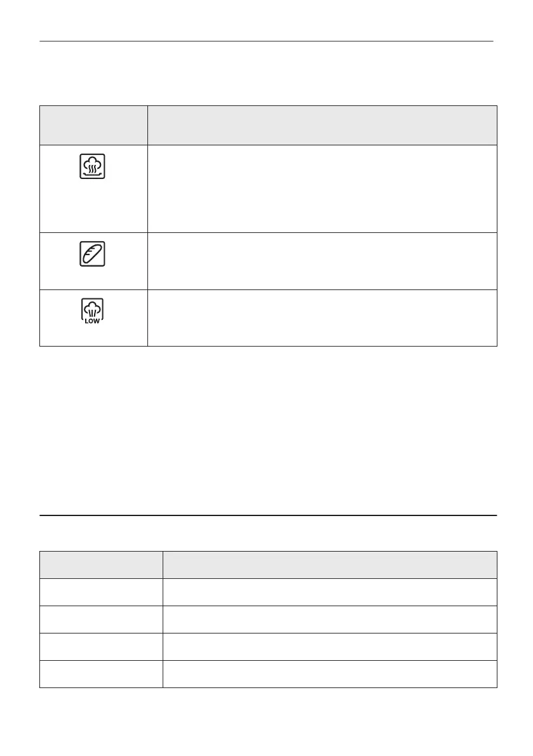
Task: Click the blank description cell beside bread icon
Action: click(x=321, y=261)
